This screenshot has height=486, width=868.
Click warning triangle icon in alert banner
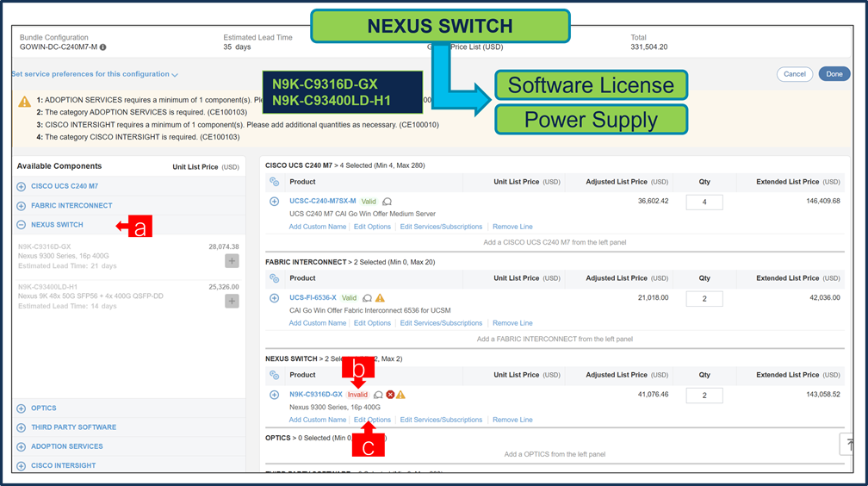(x=25, y=102)
